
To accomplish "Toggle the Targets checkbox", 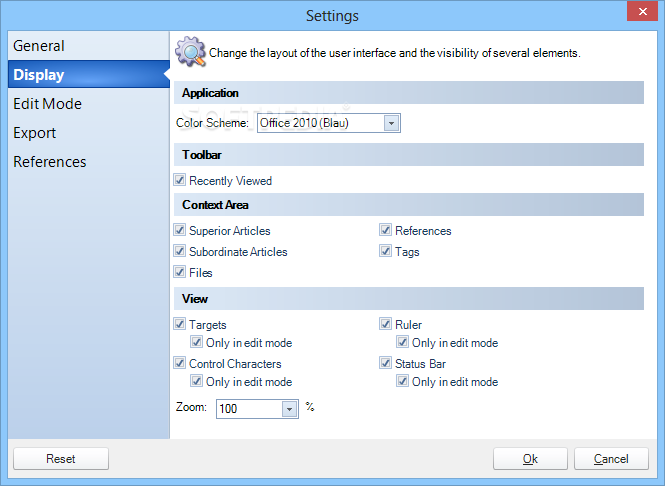I will click(x=180, y=324).
